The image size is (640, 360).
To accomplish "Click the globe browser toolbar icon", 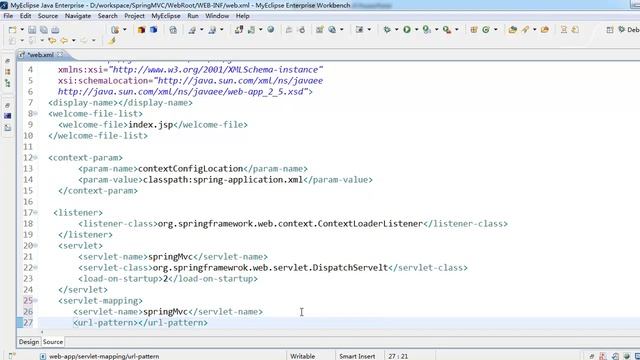I will click(x=271, y=29).
